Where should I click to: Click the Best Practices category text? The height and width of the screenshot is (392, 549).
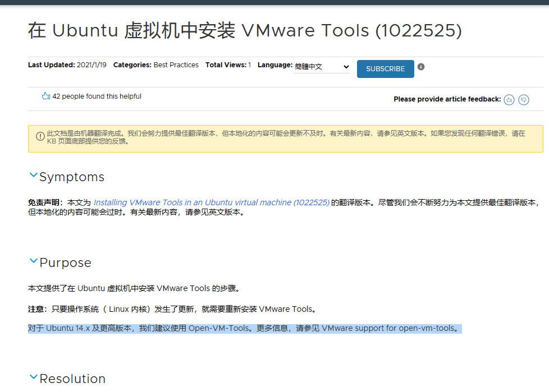click(x=176, y=65)
